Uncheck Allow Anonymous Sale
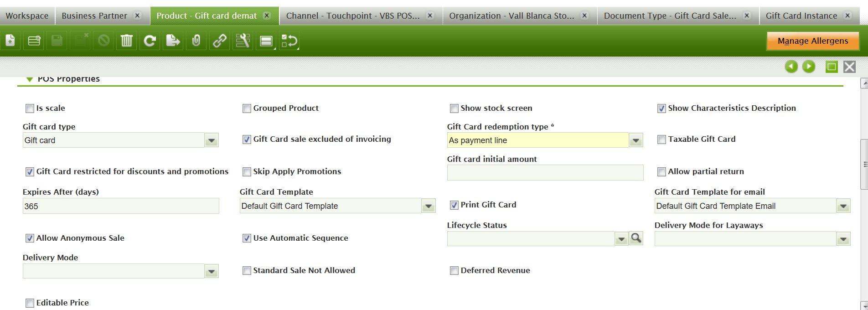This screenshot has height=310, width=868. coord(30,238)
